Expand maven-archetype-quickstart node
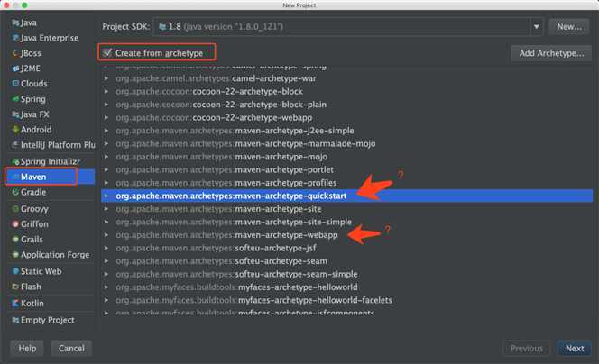The height and width of the screenshot is (364, 599). coord(106,196)
